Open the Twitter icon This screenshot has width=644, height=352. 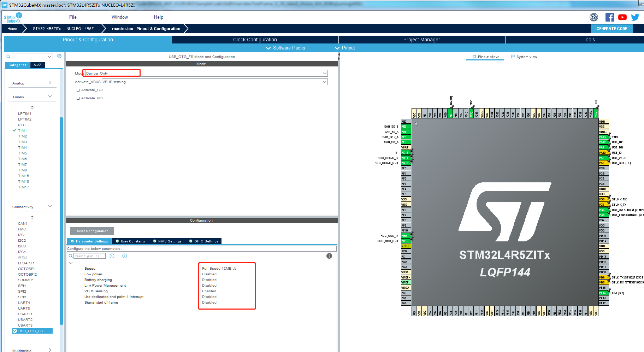coord(635,17)
